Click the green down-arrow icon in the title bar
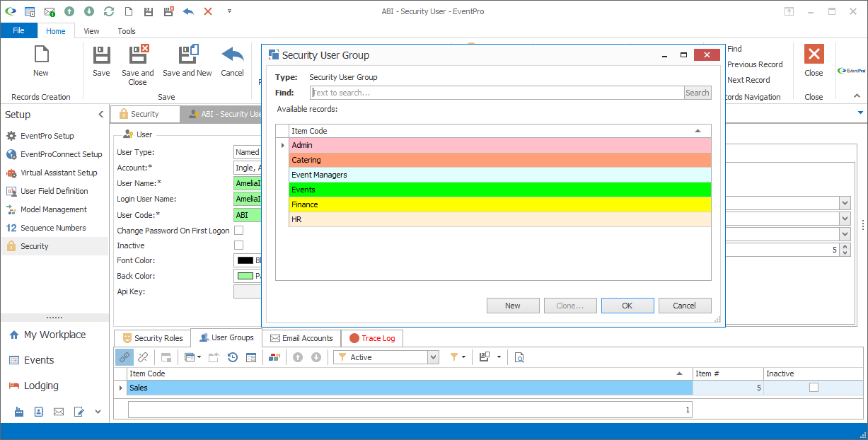 pyautogui.click(x=89, y=11)
